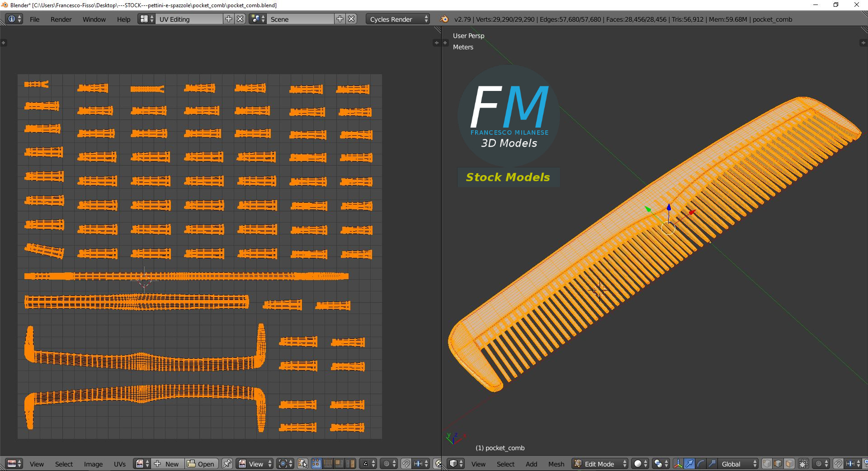
Task: Enable scale manipulator in 3D view
Action: 712,464
